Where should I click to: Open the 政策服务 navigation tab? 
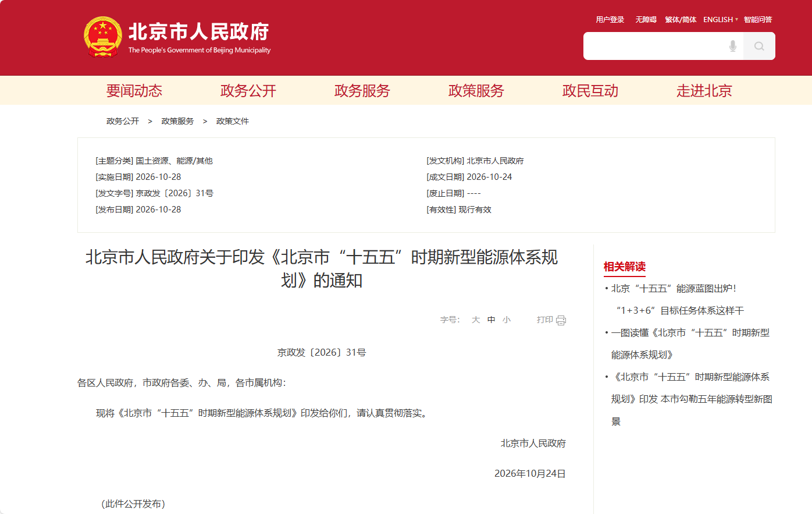coord(476,91)
